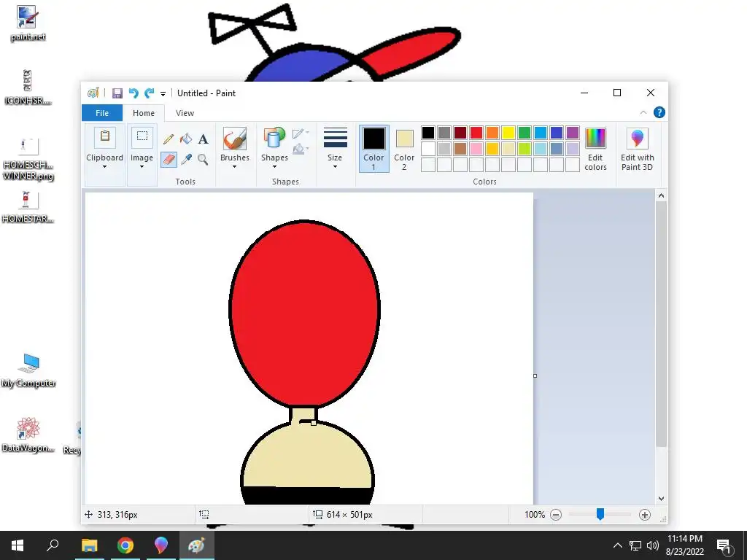
Task: Expand the Clipboard dropdown arrow
Action: 104,167
